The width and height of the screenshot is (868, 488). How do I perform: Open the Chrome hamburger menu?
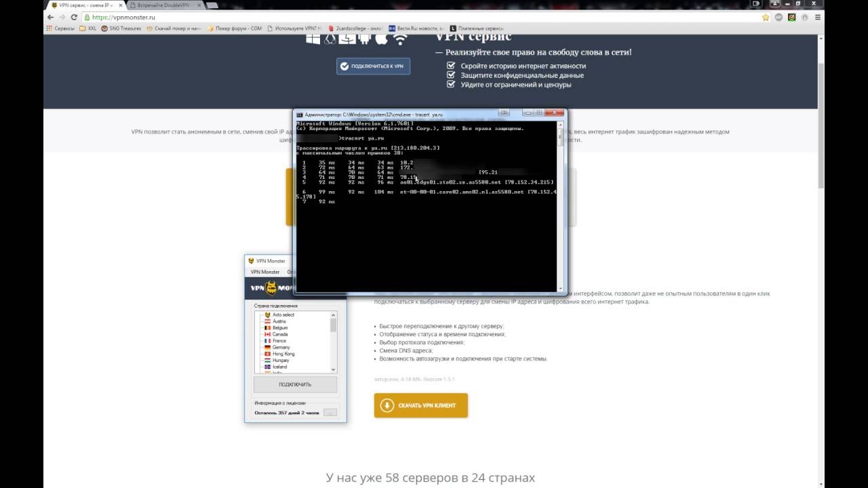[818, 17]
